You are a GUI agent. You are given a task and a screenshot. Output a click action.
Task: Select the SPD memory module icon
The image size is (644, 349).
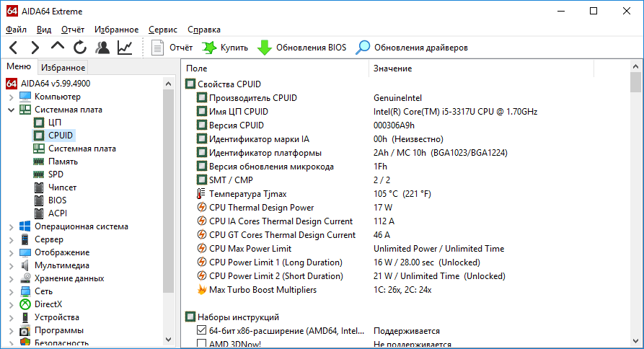pyautogui.click(x=39, y=174)
